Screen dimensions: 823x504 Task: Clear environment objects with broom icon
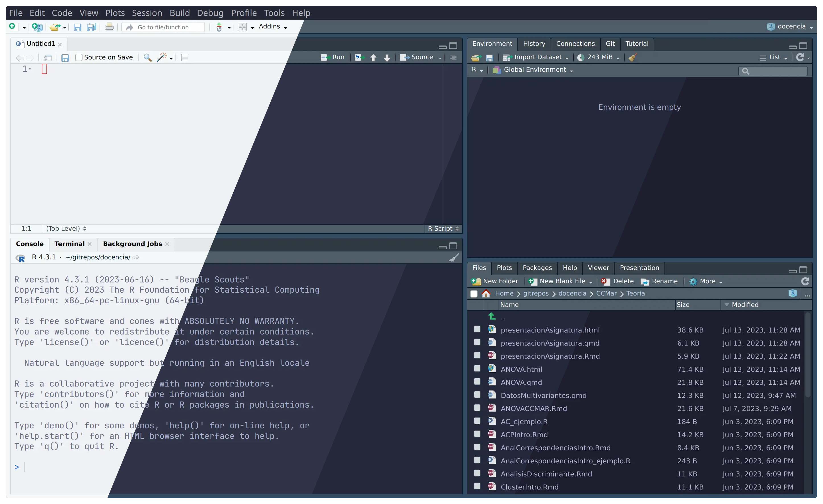pos(632,57)
